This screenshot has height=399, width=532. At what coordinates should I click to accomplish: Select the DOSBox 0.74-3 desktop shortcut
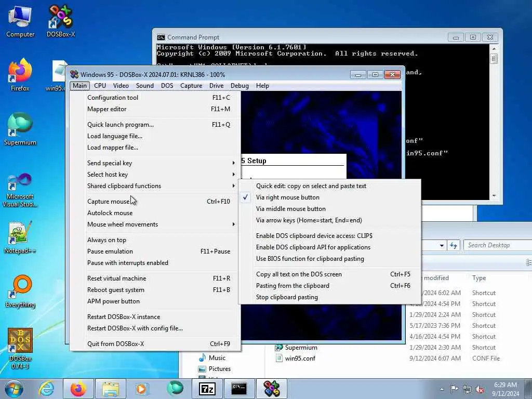[x=20, y=349]
